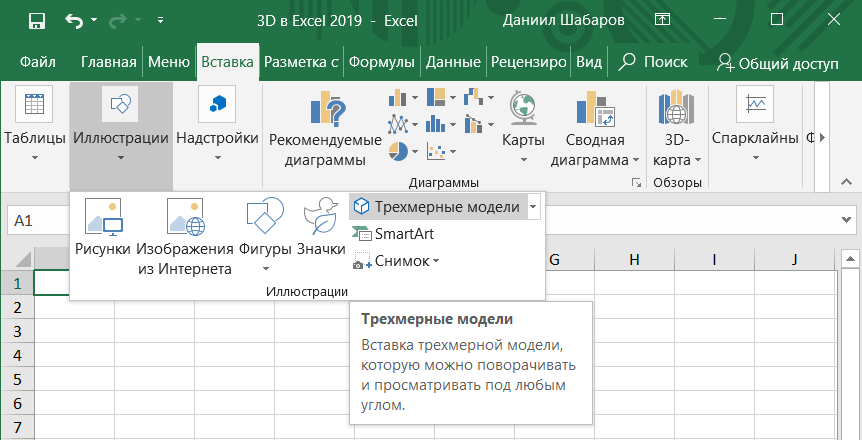Open the Файл tab
862x440 pixels.
[37, 62]
